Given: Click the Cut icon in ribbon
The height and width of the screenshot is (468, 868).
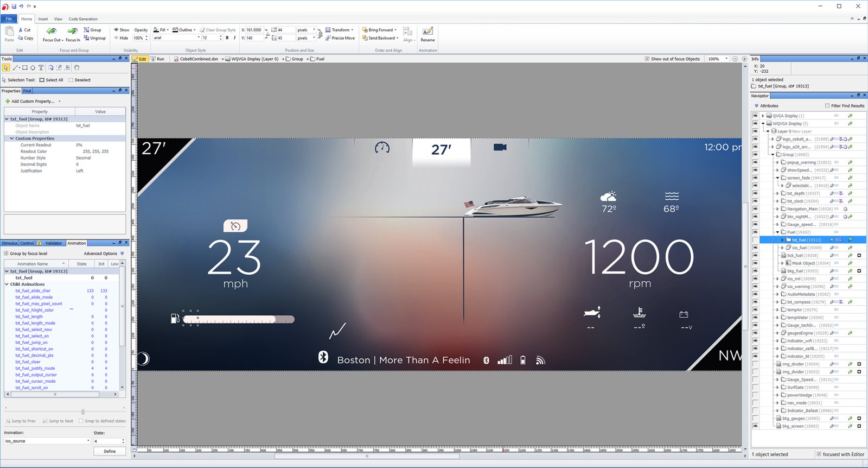Looking at the screenshot, I should (x=21, y=30).
